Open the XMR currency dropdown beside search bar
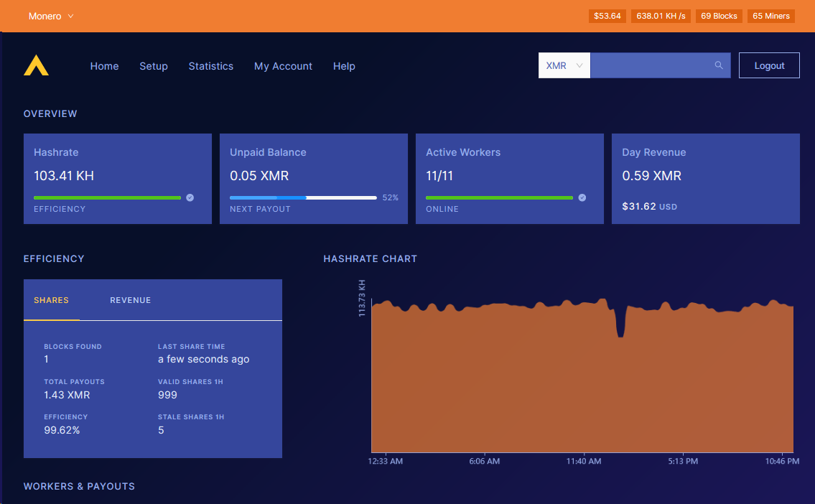 point(564,65)
